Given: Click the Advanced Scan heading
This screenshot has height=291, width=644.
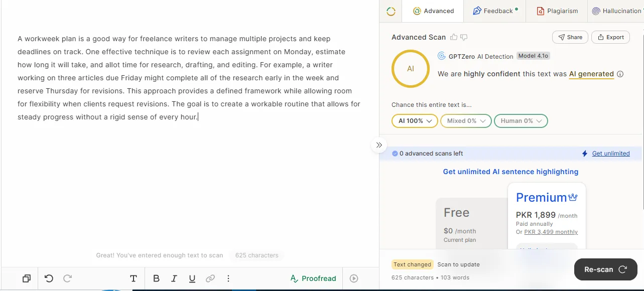Looking at the screenshot, I should coord(419,37).
